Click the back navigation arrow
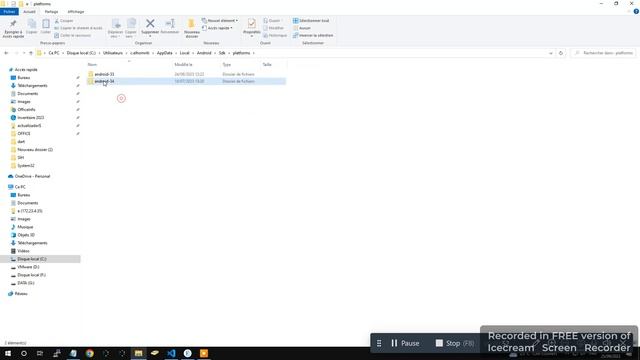Screen dimensions: 640x360 (x=6, y=53)
